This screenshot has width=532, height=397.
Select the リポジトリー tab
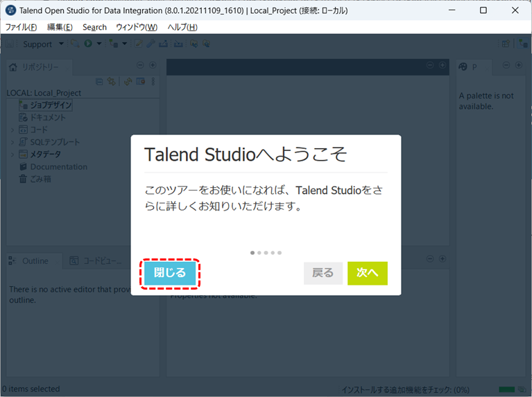pos(40,67)
